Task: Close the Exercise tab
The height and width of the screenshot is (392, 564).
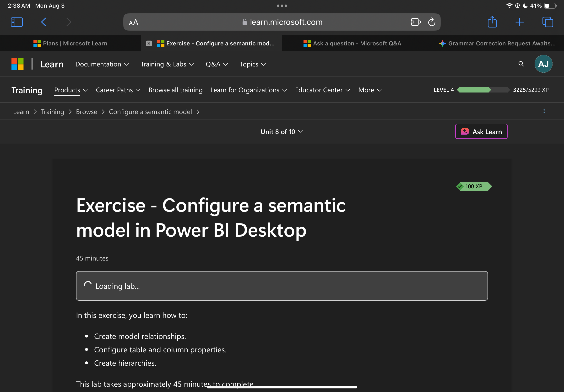Action: pos(149,44)
